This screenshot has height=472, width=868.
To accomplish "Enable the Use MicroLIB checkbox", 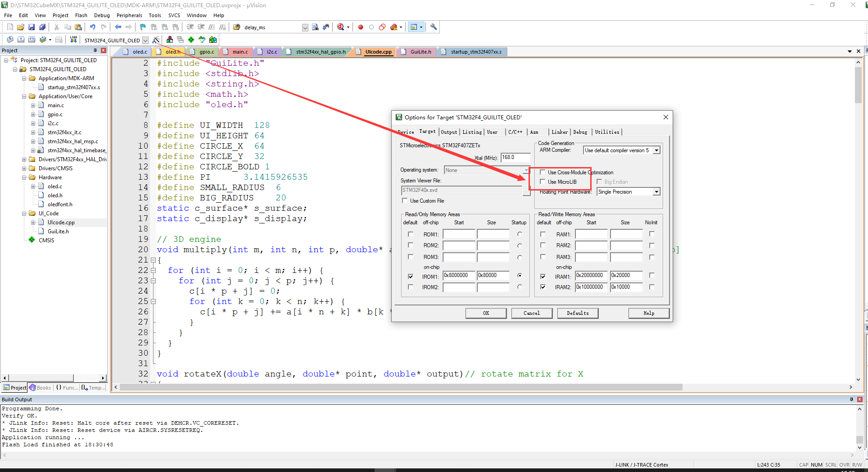I will [542, 182].
